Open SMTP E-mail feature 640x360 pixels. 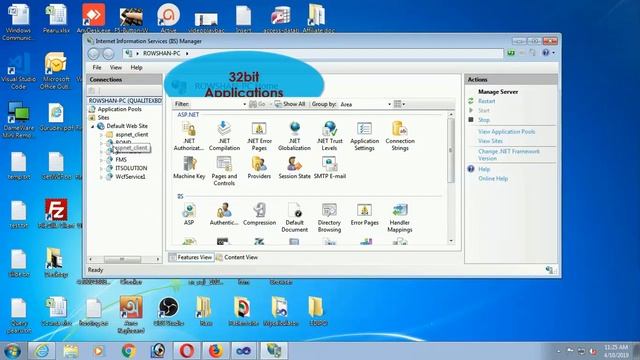point(330,168)
